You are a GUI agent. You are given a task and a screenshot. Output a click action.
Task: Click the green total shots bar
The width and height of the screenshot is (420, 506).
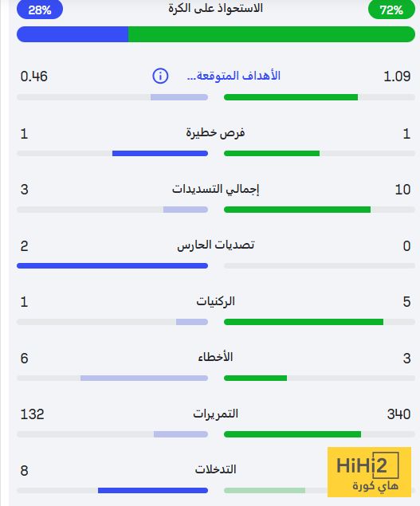297,210
